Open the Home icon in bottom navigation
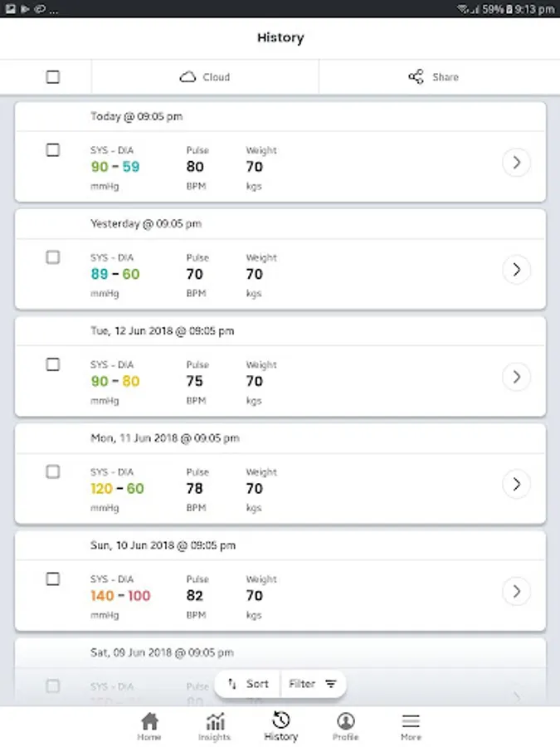This screenshot has height=747, width=560. coord(149,720)
